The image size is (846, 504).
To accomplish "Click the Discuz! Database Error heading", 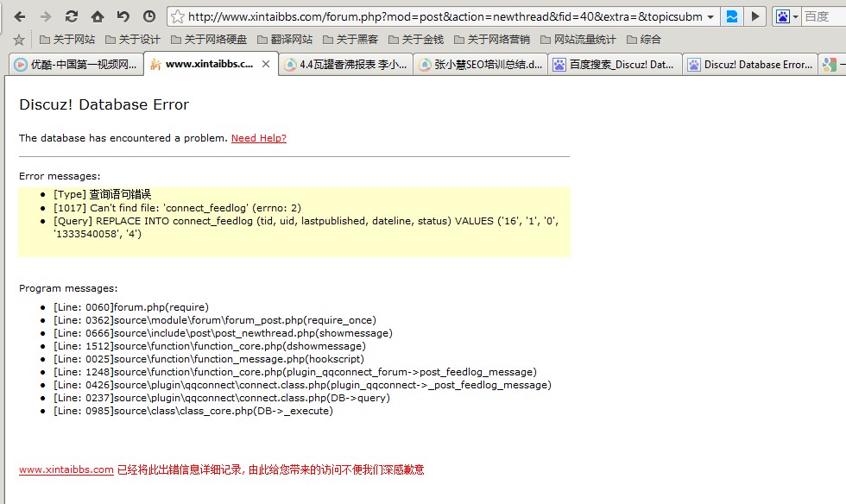I will (x=104, y=104).
